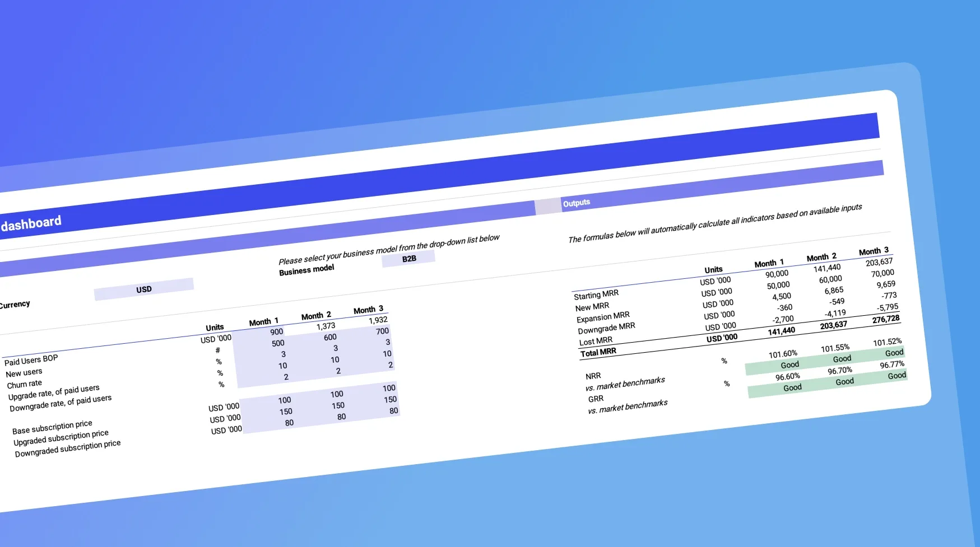Click Month 2 Expansion MRR value 6,865
980x547 pixels.
[x=833, y=291]
